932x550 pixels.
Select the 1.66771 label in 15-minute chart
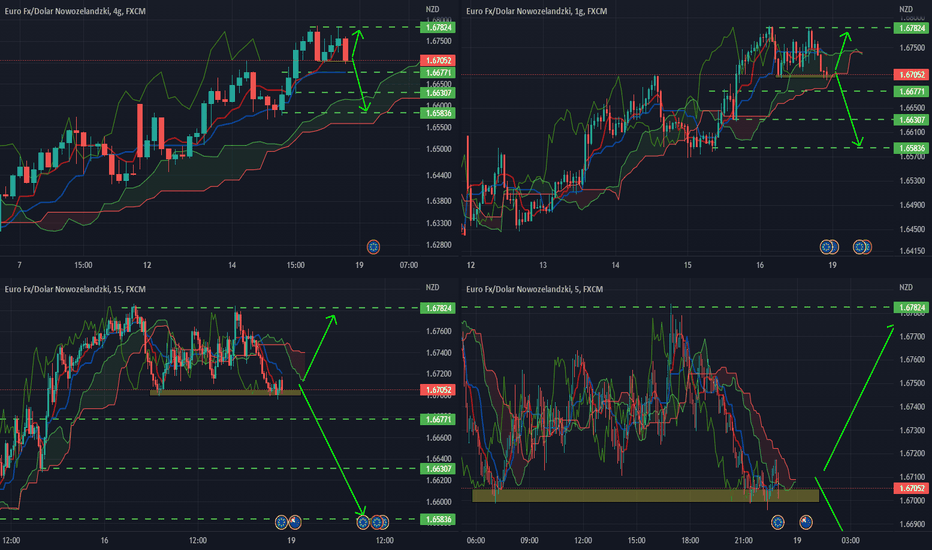[438, 419]
